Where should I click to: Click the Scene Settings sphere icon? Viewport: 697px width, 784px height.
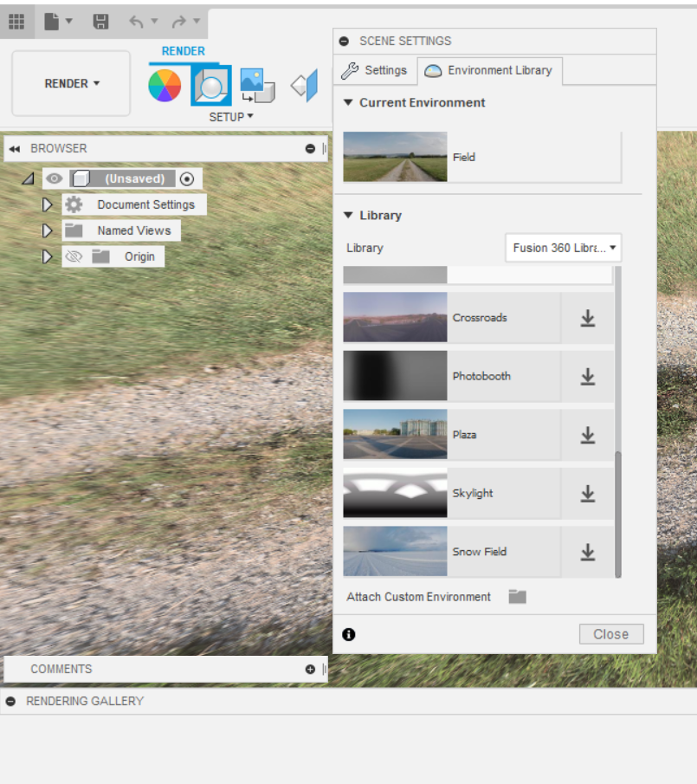click(x=211, y=86)
